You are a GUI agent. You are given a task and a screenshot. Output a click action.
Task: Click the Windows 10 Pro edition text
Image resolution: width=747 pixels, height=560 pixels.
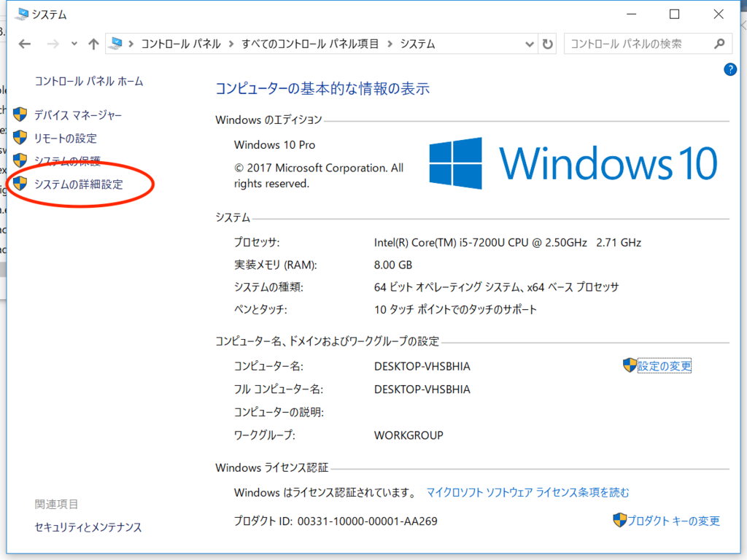click(x=274, y=145)
